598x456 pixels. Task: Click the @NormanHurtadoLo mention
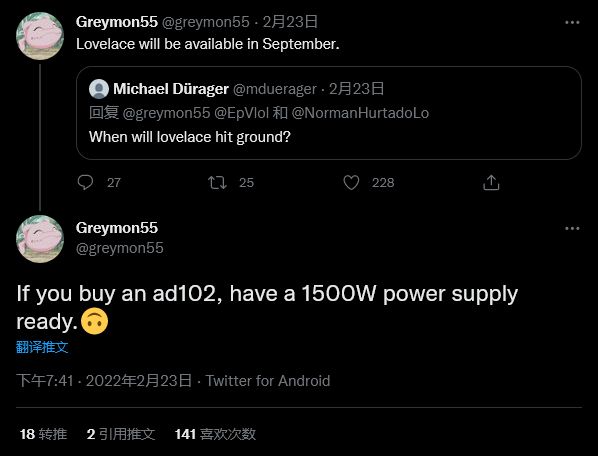360,113
